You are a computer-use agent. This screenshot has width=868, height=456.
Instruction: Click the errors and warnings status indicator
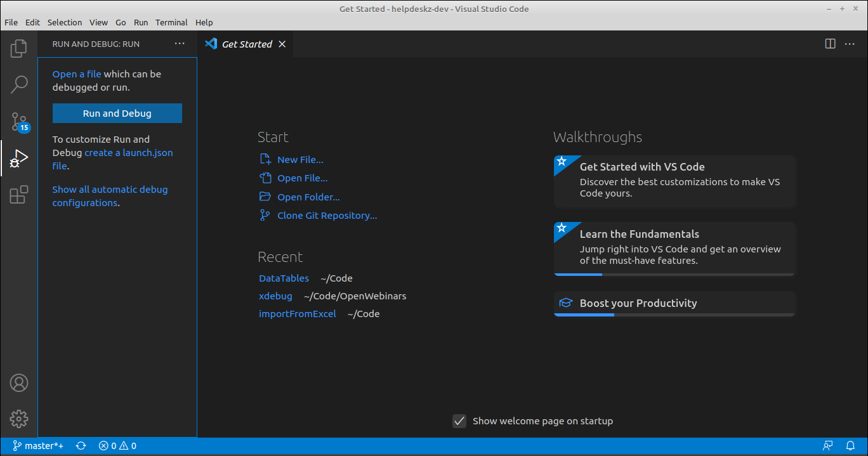click(x=117, y=446)
